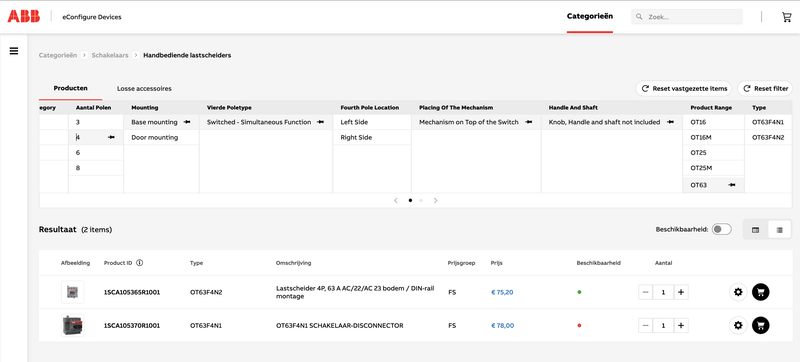Click the Prijs column header
This screenshot has height=362, width=800.
click(496, 263)
